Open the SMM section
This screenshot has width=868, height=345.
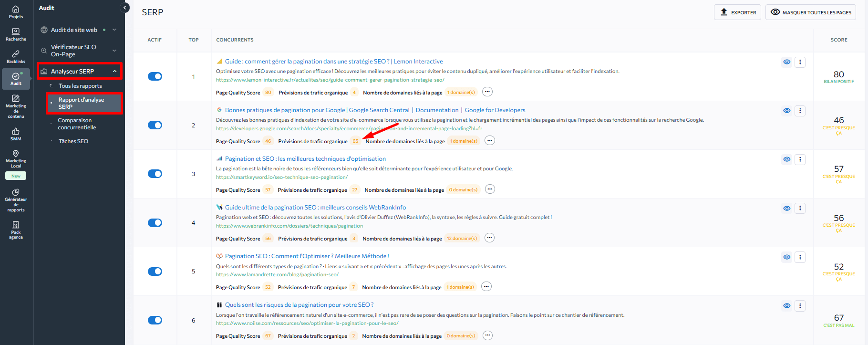pos(16,134)
